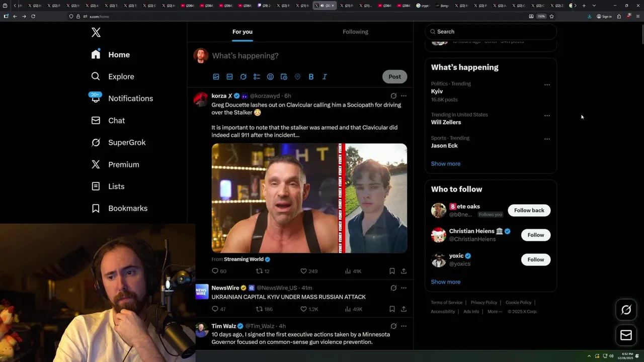Open Chat from the sidebar
This screenshot has height=362, width=644.
pyautogui.click(x=108, y=121)
